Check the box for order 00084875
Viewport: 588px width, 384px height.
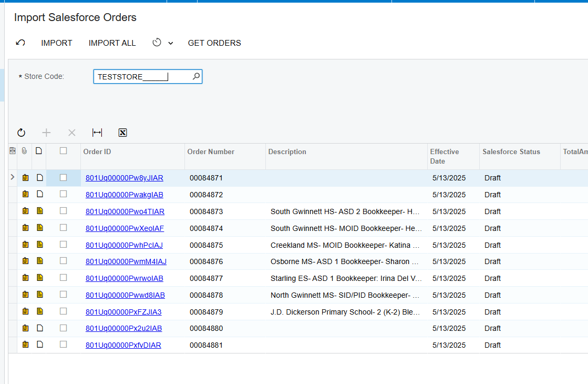[64, 245]
